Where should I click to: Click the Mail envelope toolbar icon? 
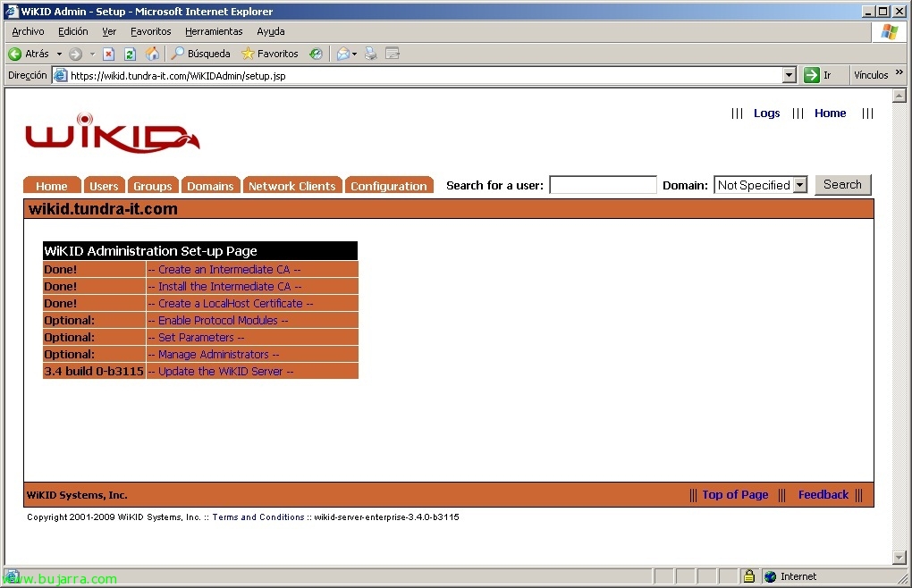(343, 54)
